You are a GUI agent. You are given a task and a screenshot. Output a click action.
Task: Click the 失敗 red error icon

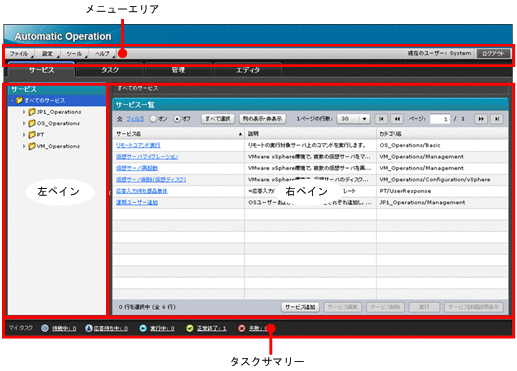[x=242, y=328]
